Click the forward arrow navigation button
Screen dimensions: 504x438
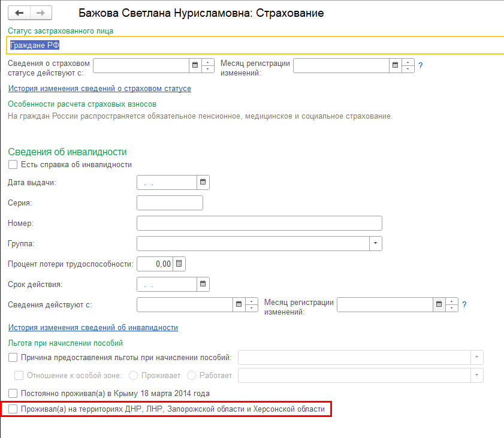[41, 13]
